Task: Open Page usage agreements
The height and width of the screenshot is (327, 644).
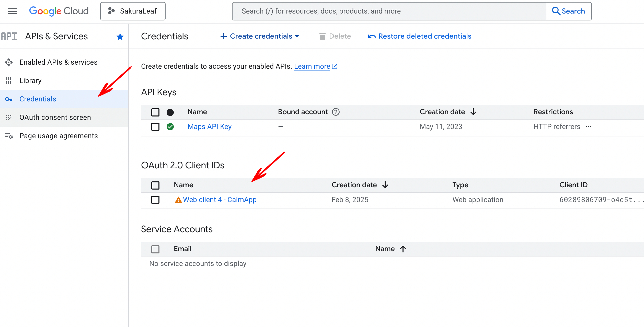Action: click(64, 136)
